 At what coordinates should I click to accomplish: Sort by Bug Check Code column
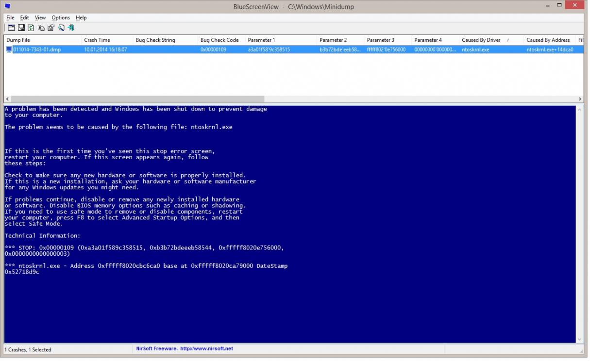(x=221, y=40)
